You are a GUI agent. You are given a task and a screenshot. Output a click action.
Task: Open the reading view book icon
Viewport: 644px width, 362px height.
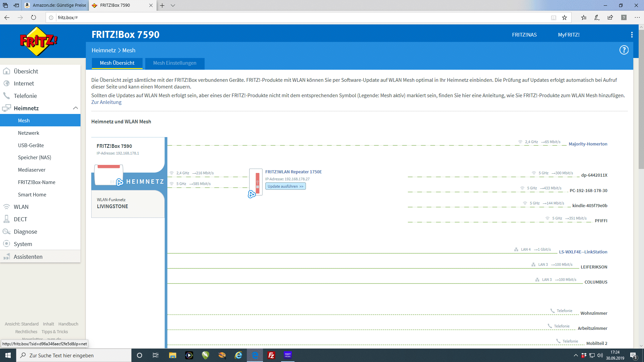tap(553, 17)
